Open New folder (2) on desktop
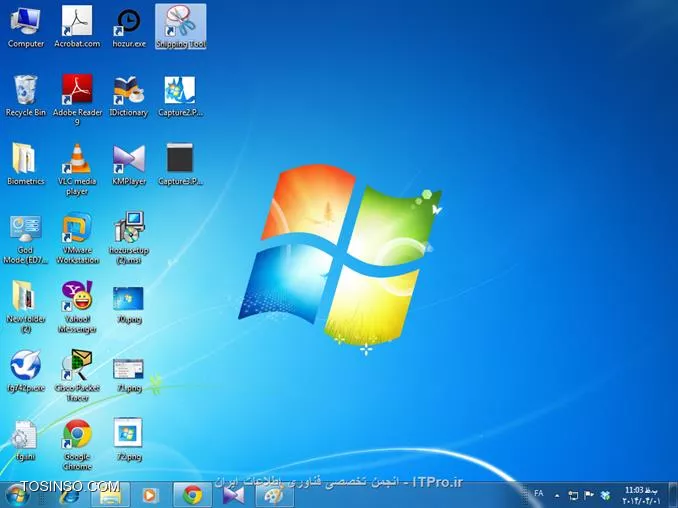This screenshot has height=508, width=678. coord(26,307)
